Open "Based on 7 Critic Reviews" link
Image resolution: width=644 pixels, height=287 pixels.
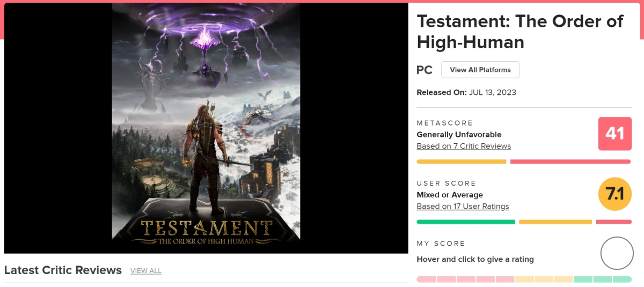464,146
